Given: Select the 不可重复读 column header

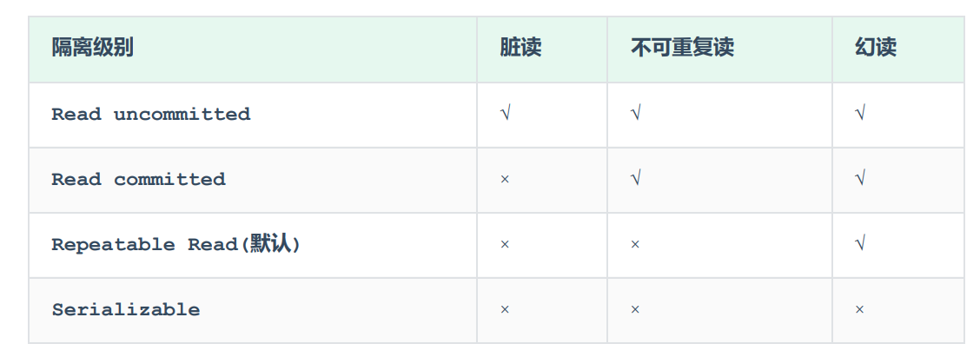Looking at the screenshot, I should (x=682, y=48).
